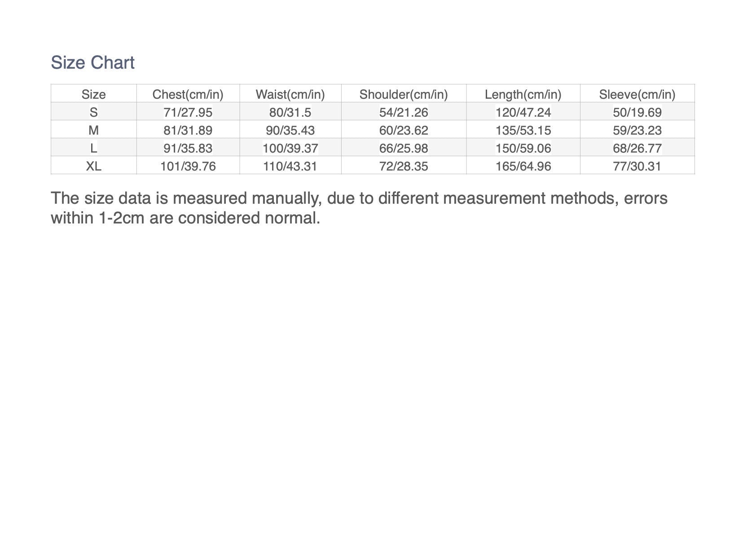Click chest value 71/27.95 for size S
Screen dimensions: 756x534
coord(188,112)
